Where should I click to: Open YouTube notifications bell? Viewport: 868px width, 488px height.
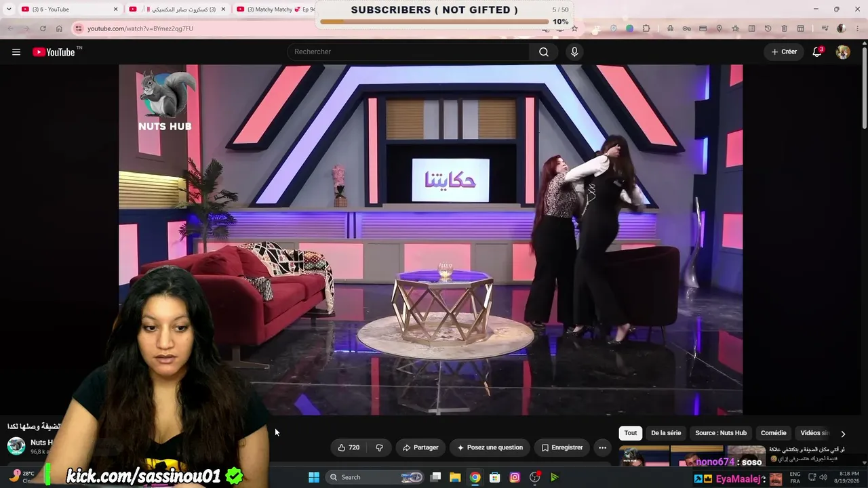817,52
